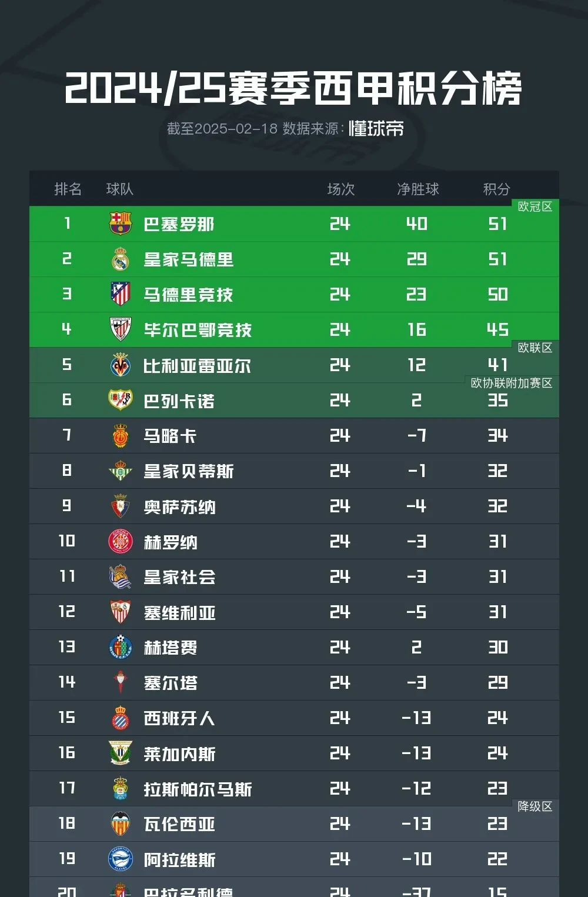588x897 pixels.
Task: Click the 净胜球 column header
Action: coord(417,189)
